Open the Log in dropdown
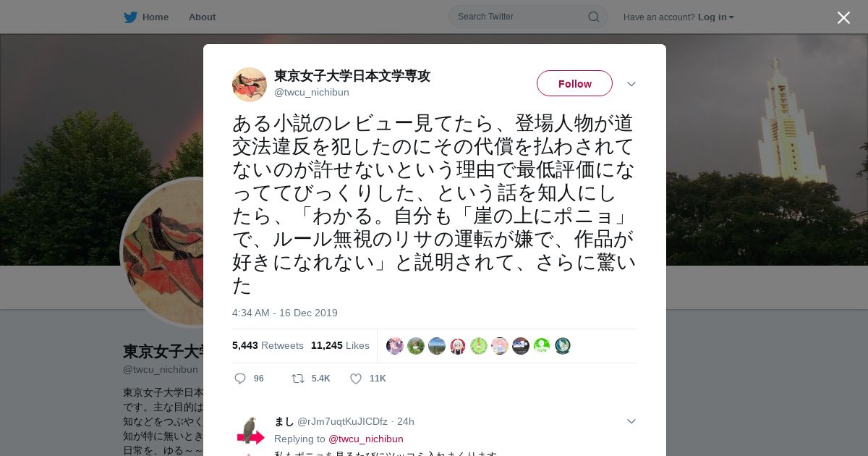 pyautogui.click(x=715, y=17)
